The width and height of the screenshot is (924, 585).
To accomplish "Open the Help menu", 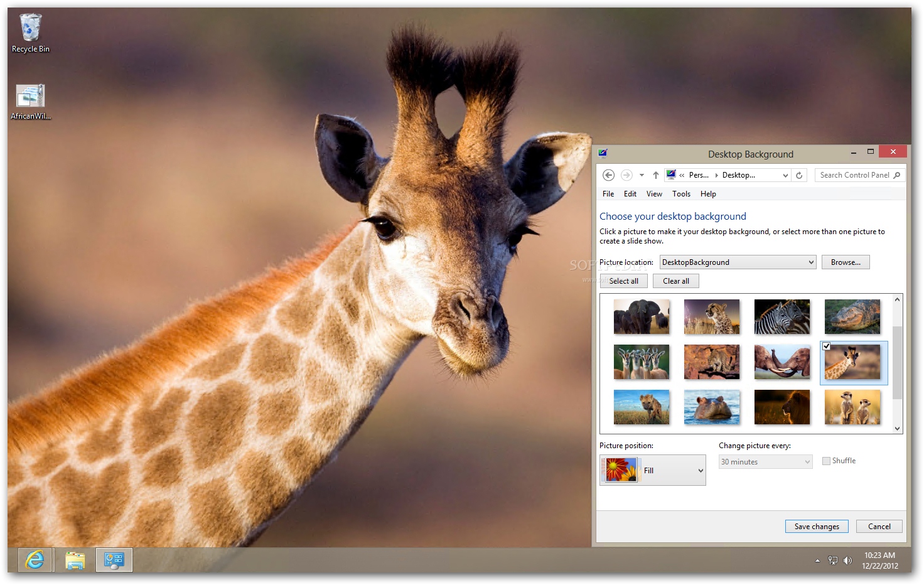I will pos(708,194).
